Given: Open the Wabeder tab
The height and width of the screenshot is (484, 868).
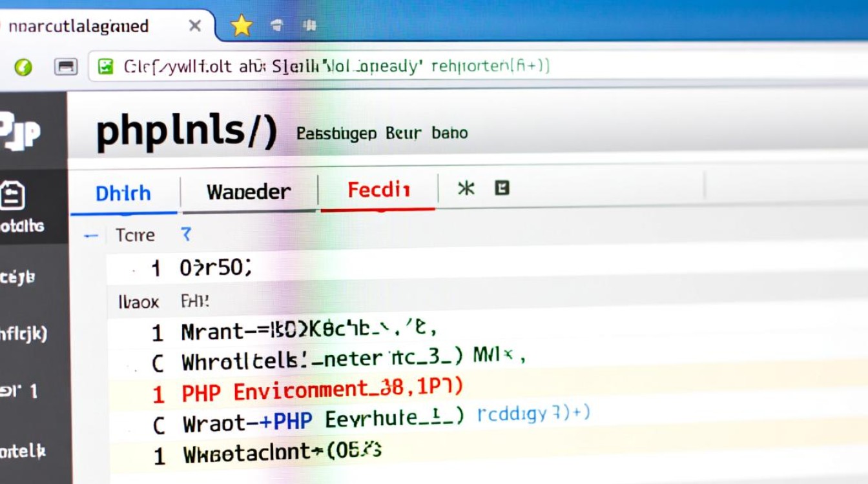Looking at the screenshot, I should click(x=249, y=192).
